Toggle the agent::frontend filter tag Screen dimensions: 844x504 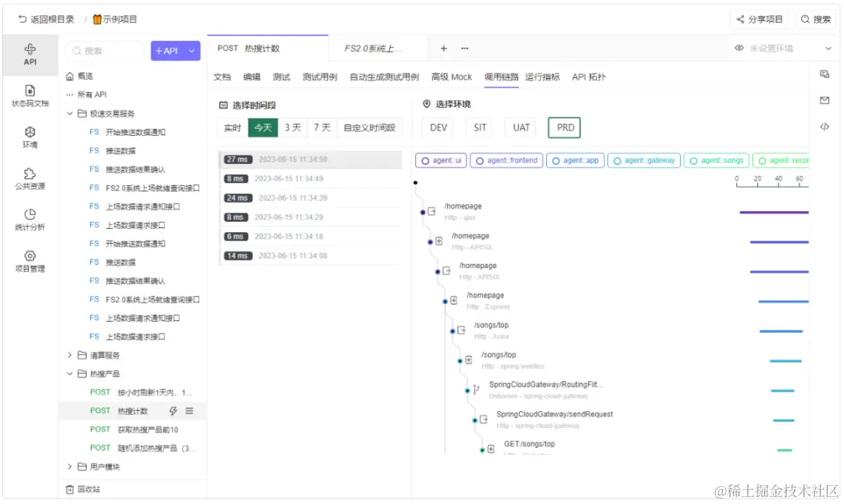pyautogui.click(x=506, y=160)
